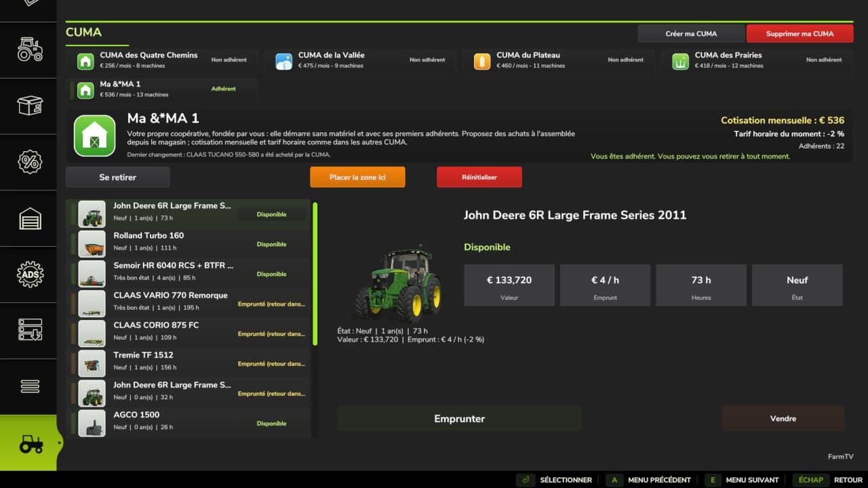868x488 pixels.
Task: Open the tractor vehicles sidebar page
Action: pyautogui.click(x=29, y=50)
